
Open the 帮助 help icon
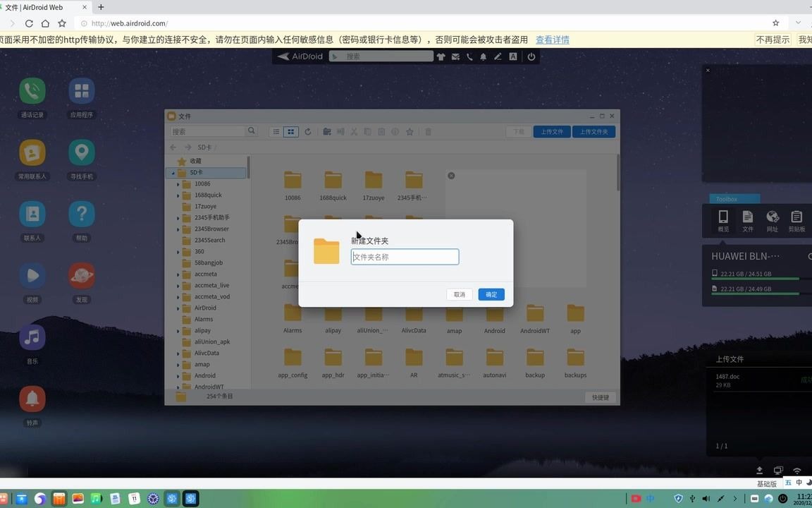82,214
